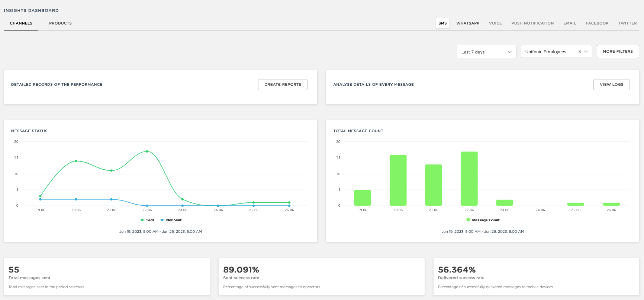Switch to the Facebook channel
This screenshot has width=644, height=300.
[597, 23]
